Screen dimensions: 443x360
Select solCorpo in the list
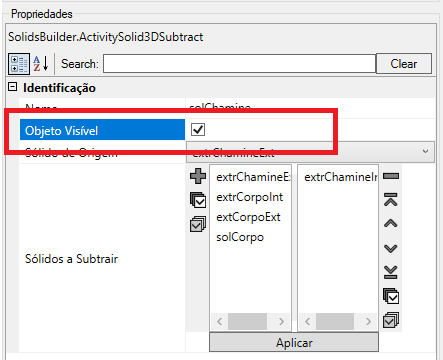point(240,237)
